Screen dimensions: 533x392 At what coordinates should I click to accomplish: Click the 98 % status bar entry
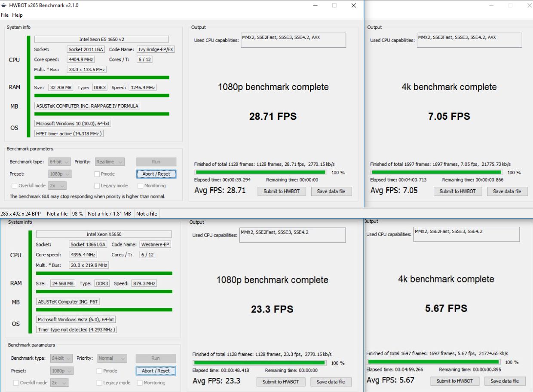(x=77, y=214)
